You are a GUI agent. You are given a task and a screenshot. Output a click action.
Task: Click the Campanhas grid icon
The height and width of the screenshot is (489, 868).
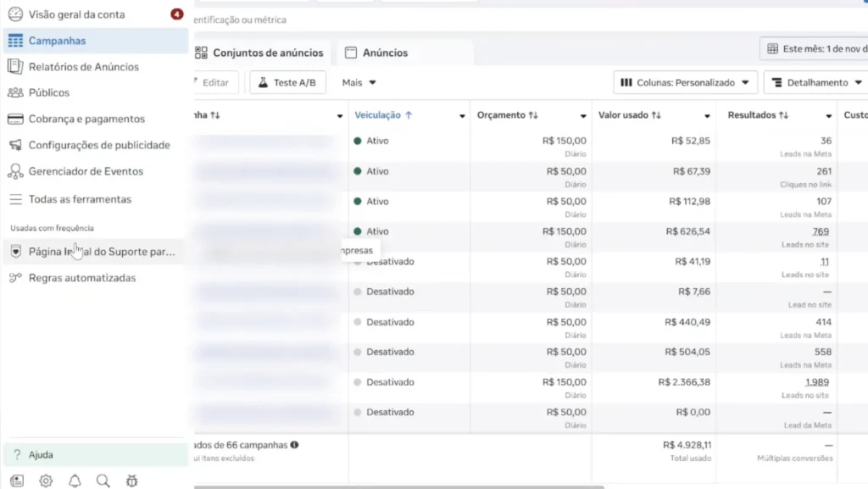coord(15,41)
